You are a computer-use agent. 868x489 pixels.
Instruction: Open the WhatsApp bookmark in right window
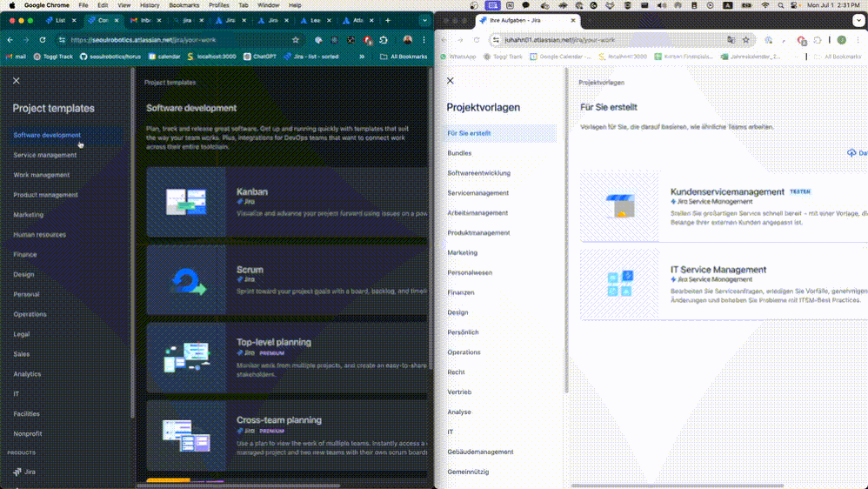457,57
